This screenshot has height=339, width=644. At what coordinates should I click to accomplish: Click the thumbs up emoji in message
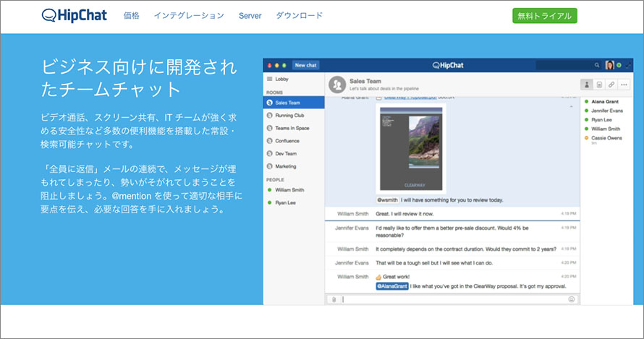pos(378,277)
